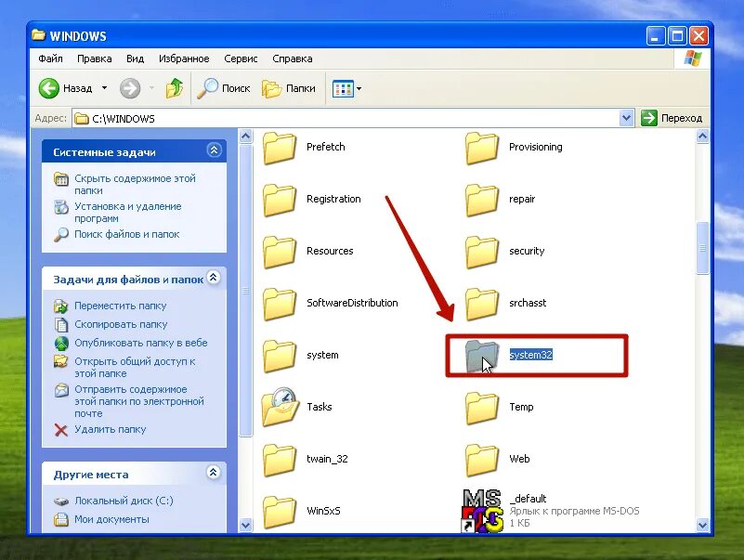Click Поиск файлов и папок link
This screenshot has width=744, height=560.
(x=126, y=234)
